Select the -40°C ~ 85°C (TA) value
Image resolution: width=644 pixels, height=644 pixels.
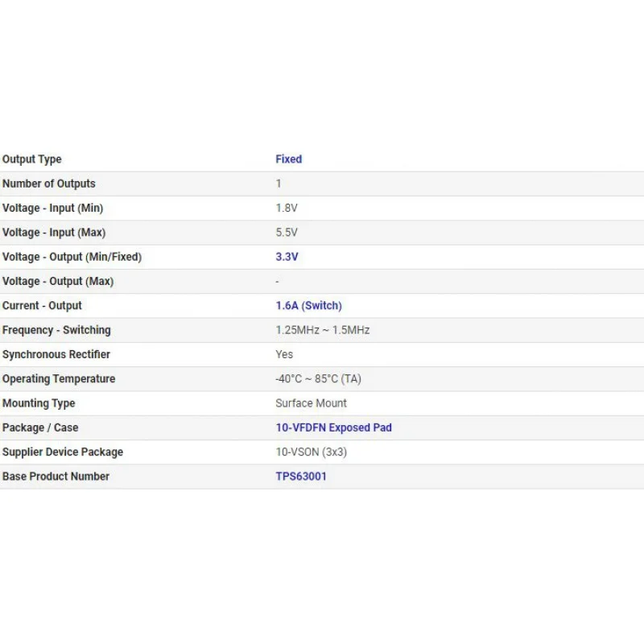(318, 378)
